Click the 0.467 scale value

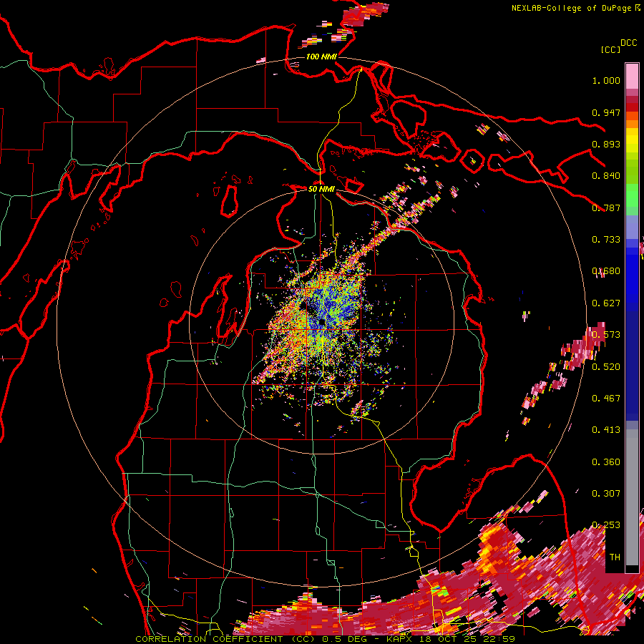click(x=606, y=399)
